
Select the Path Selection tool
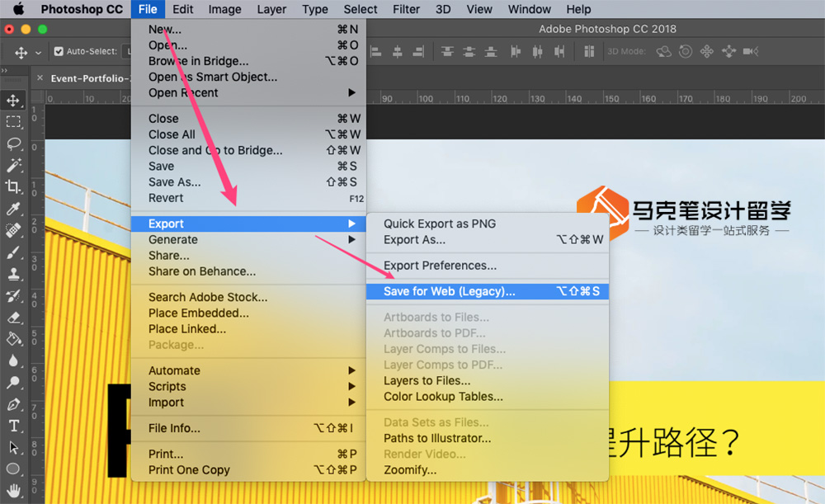13,447
